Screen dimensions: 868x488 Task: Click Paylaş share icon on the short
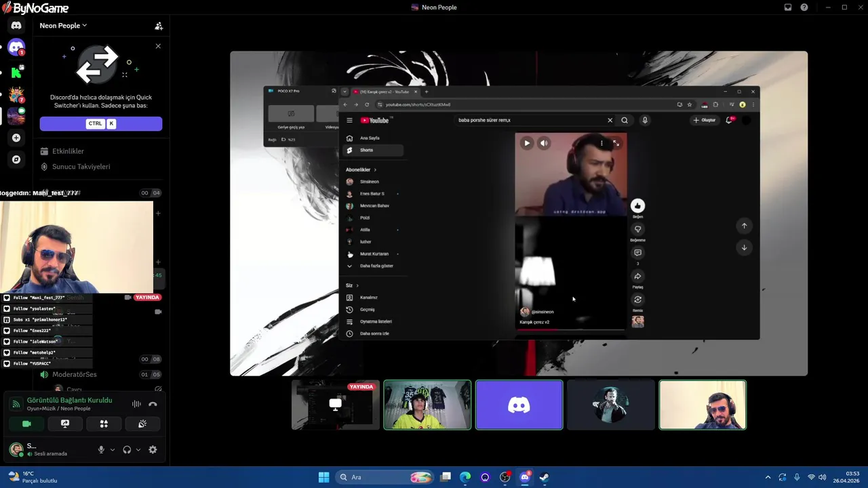point(637,277)
